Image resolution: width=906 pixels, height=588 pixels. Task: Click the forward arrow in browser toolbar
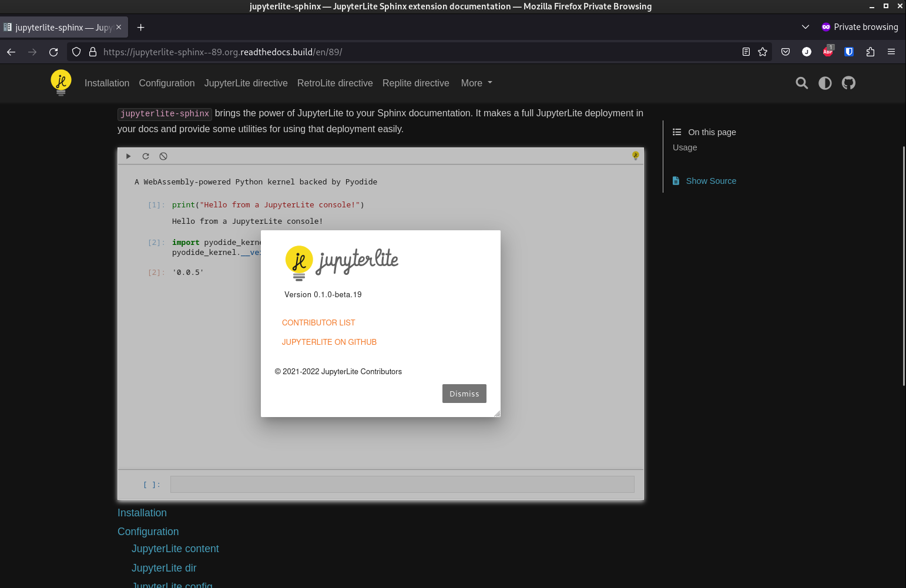tap(32, 52)
